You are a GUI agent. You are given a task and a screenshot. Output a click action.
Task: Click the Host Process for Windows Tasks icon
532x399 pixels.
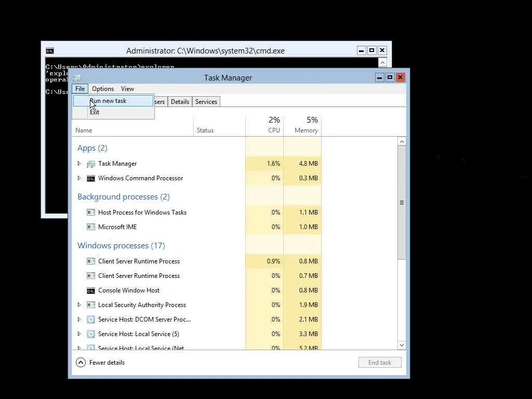[90, 212]
